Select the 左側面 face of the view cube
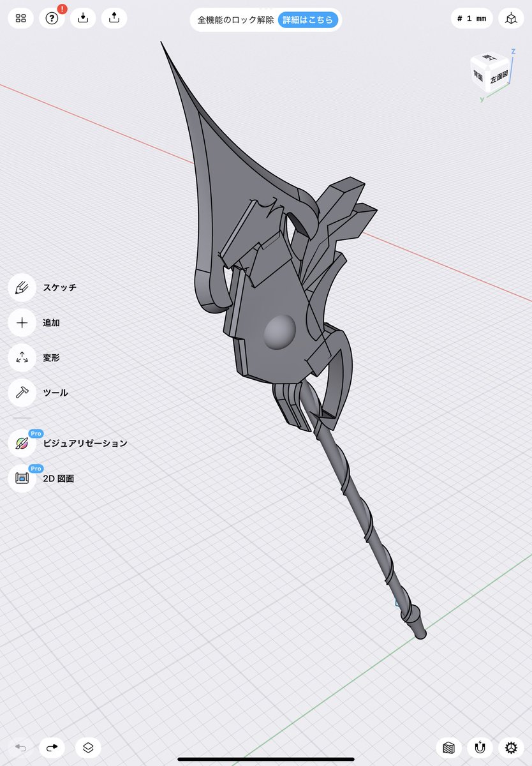 (x=499, y=77)
